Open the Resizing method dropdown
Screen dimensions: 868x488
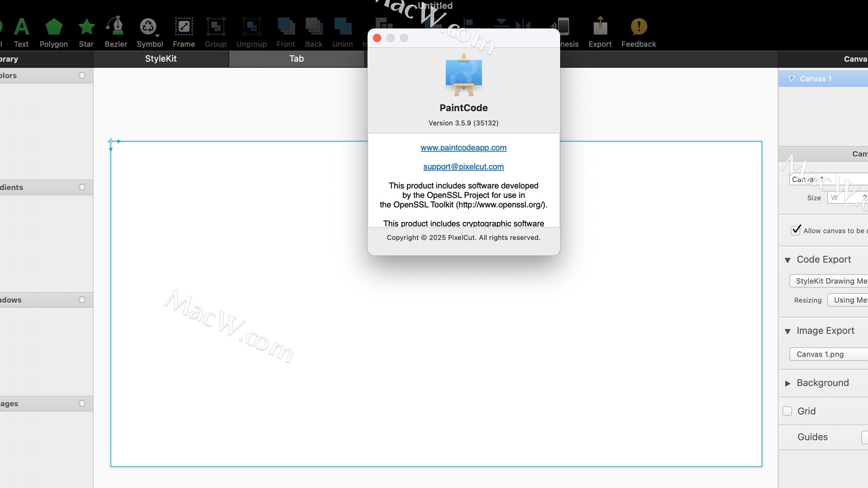848,300
